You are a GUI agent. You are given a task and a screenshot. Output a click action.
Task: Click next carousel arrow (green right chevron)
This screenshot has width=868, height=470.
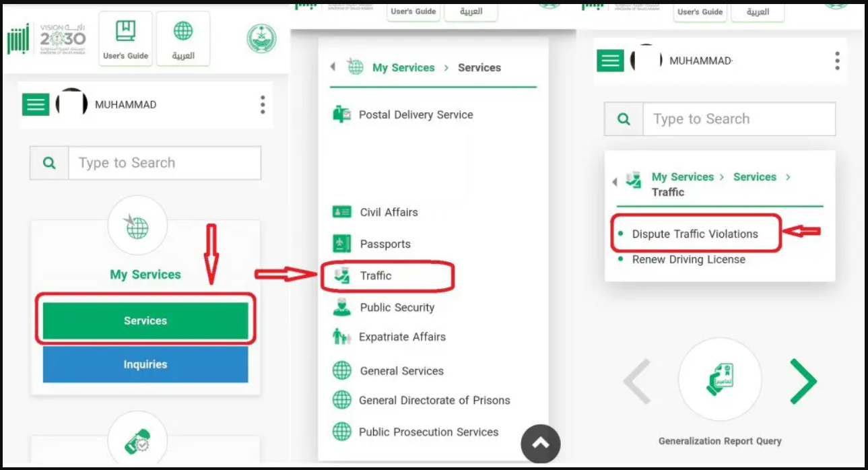tap(803, 381)
